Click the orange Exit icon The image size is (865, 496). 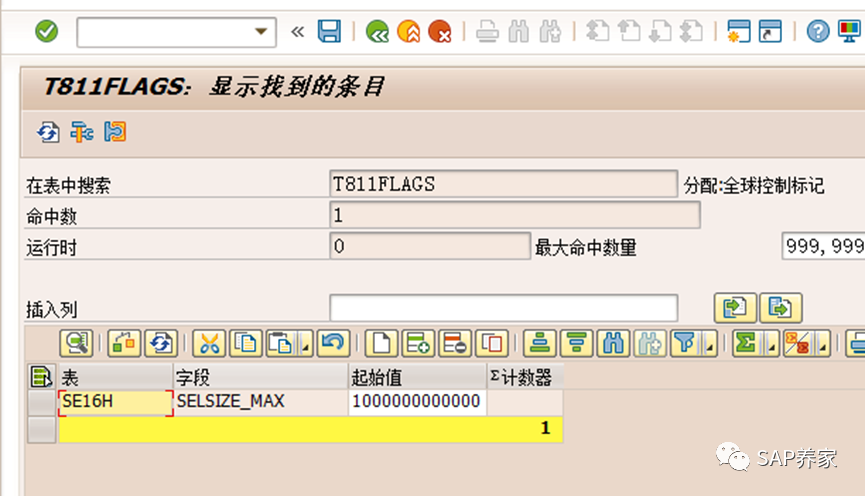(x=409, y=31)
